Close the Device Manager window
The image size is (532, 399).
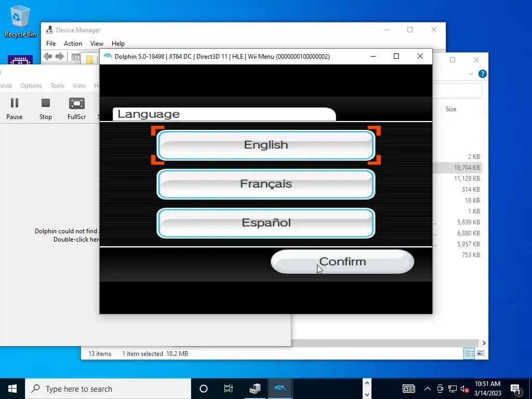(x=434, y=30)
